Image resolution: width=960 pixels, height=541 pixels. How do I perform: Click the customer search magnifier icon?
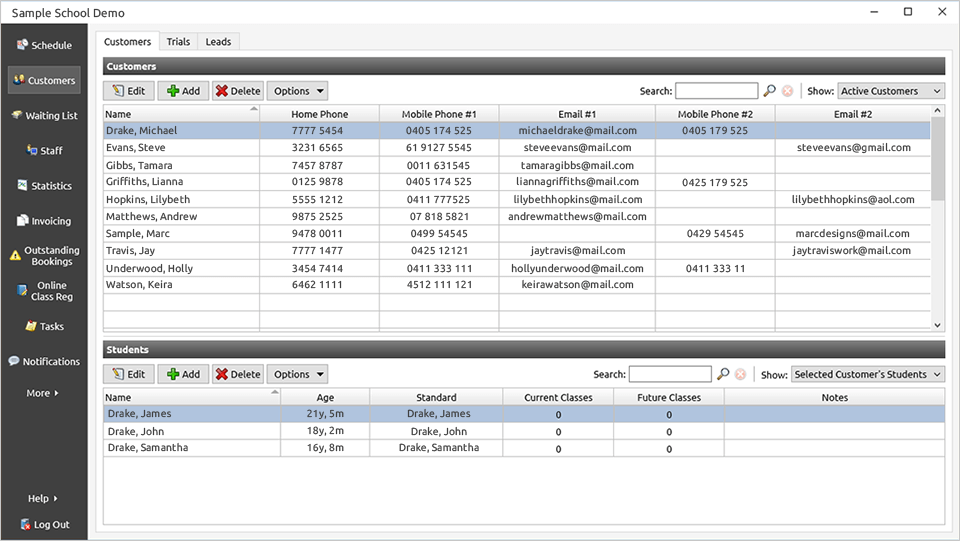click(769, 91)
